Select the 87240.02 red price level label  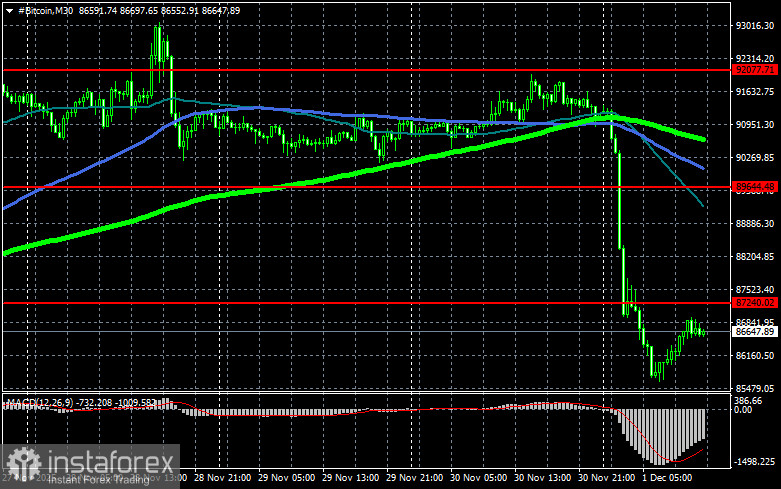754,302
